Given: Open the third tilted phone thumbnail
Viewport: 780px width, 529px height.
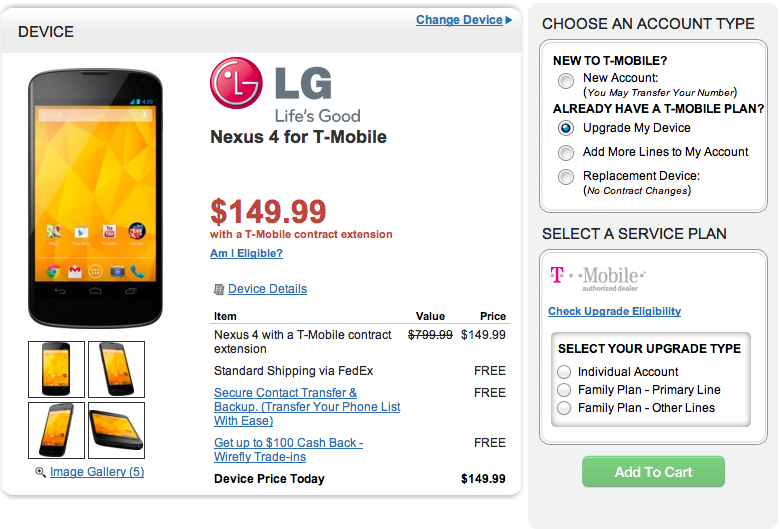Looking at the screenshot, I should 57,430.
